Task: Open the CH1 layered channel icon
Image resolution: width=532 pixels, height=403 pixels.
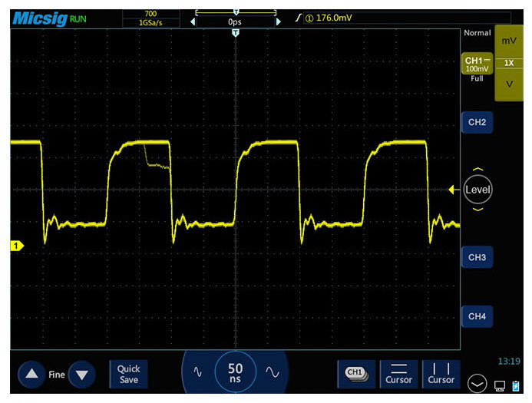Action: (x=355, y=373)
